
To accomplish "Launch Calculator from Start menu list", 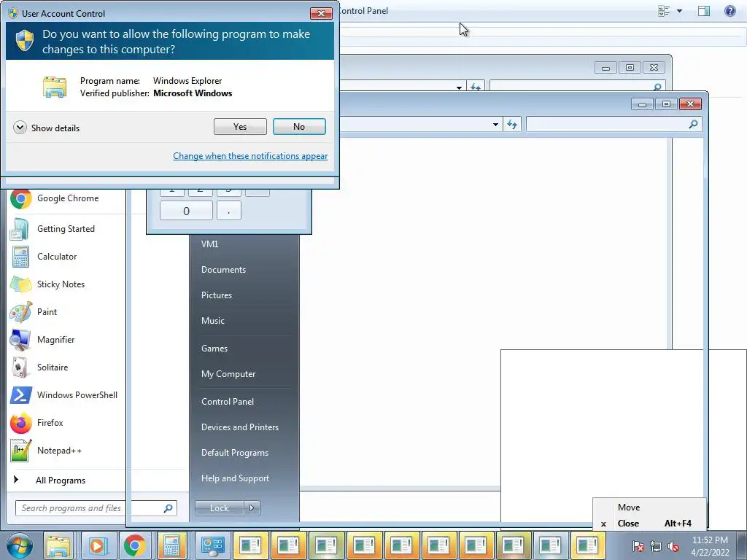I will click(x=44, y=256).
